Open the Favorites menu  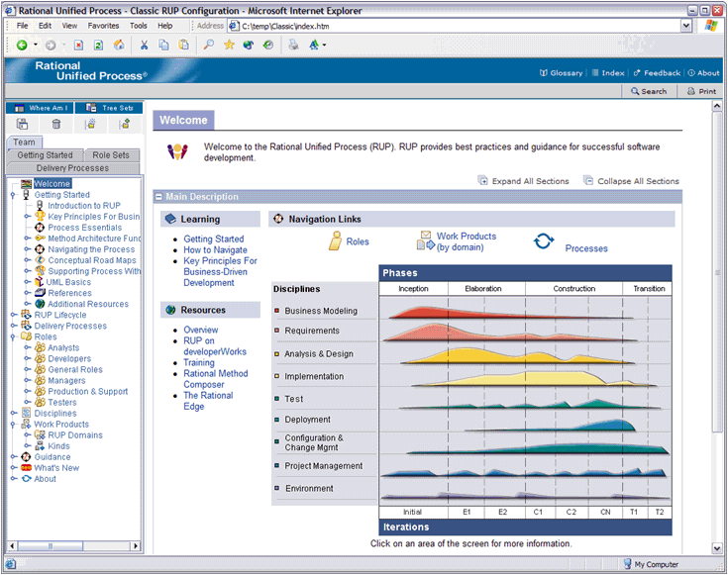click(104, 26)
